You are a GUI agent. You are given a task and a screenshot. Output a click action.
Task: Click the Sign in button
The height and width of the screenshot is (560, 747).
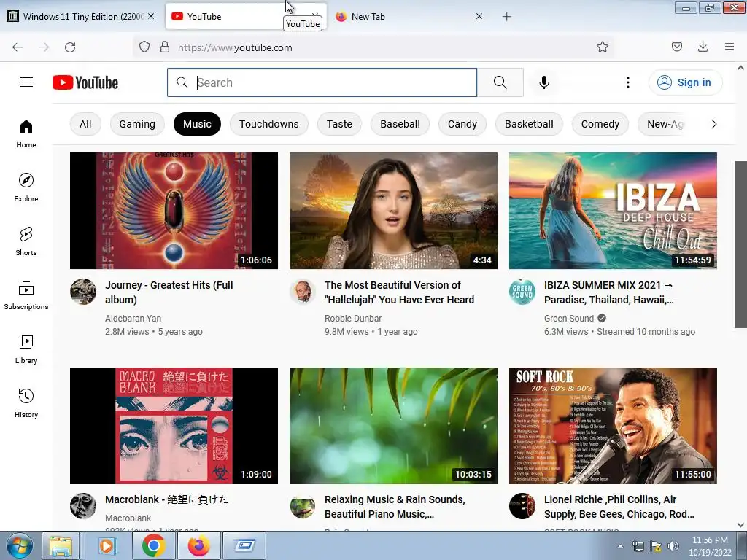tap(685, 82)
